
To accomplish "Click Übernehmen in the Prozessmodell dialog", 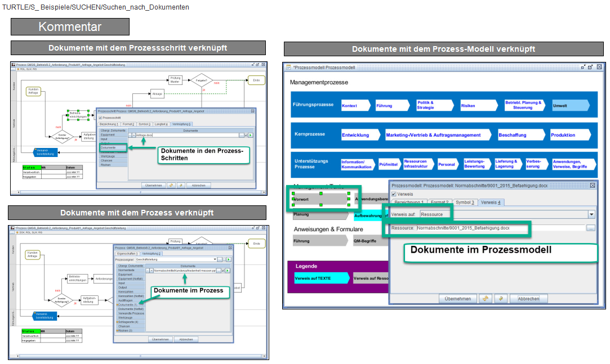I will (457, 298).
